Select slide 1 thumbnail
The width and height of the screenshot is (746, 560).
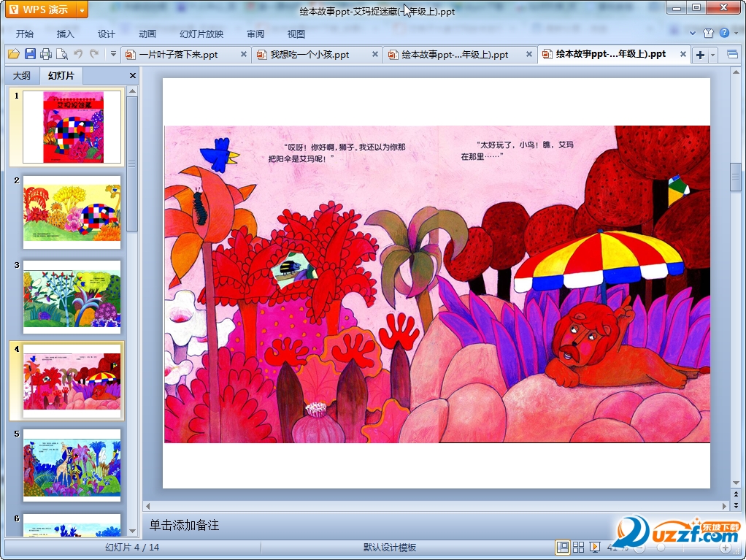[x=72, y=127]
